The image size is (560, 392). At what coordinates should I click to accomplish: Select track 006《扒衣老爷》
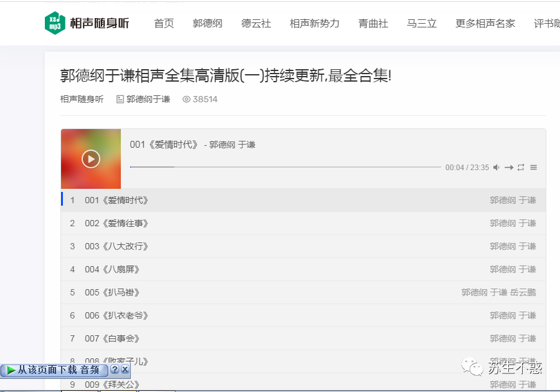point(303,315)
